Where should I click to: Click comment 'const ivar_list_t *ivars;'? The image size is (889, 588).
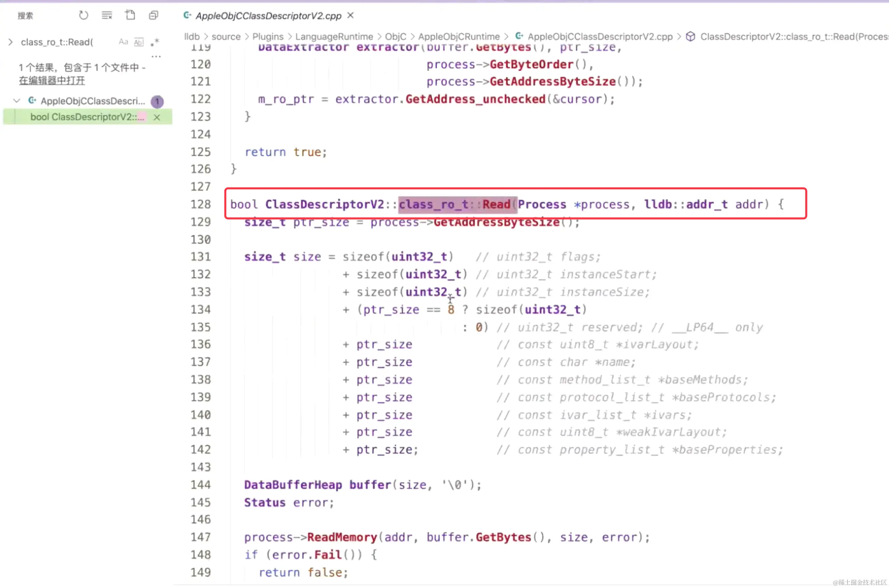pos(604,415)
